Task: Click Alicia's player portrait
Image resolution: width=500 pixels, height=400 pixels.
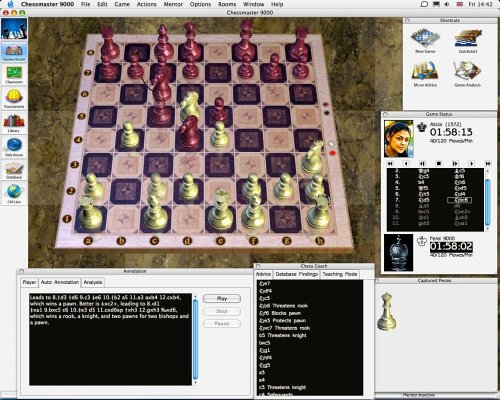Action: pos(399,139)
